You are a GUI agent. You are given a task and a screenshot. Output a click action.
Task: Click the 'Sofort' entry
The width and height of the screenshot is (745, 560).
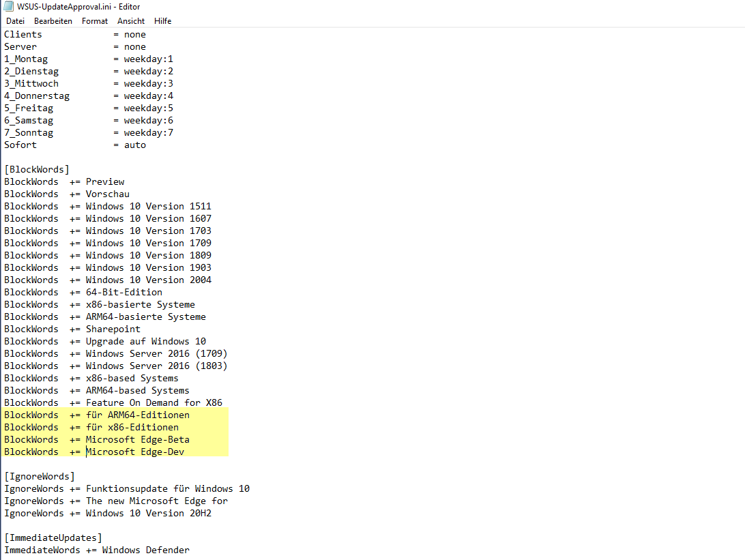coord(20,145)
